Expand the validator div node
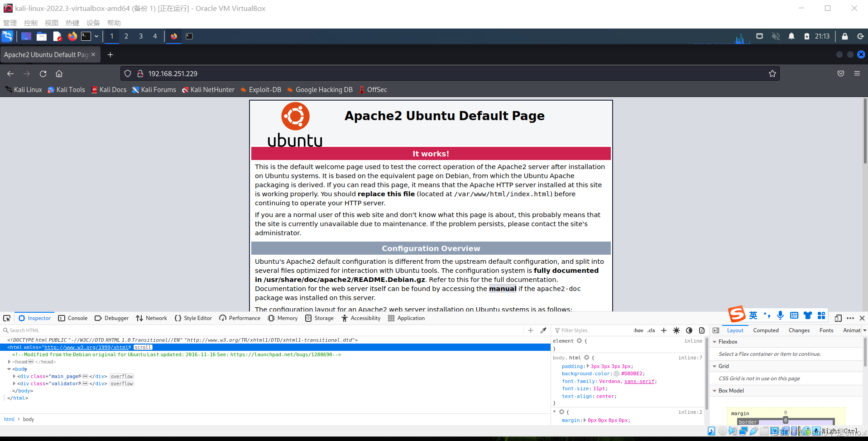The image size is (868, 441). tap(14, 384)
